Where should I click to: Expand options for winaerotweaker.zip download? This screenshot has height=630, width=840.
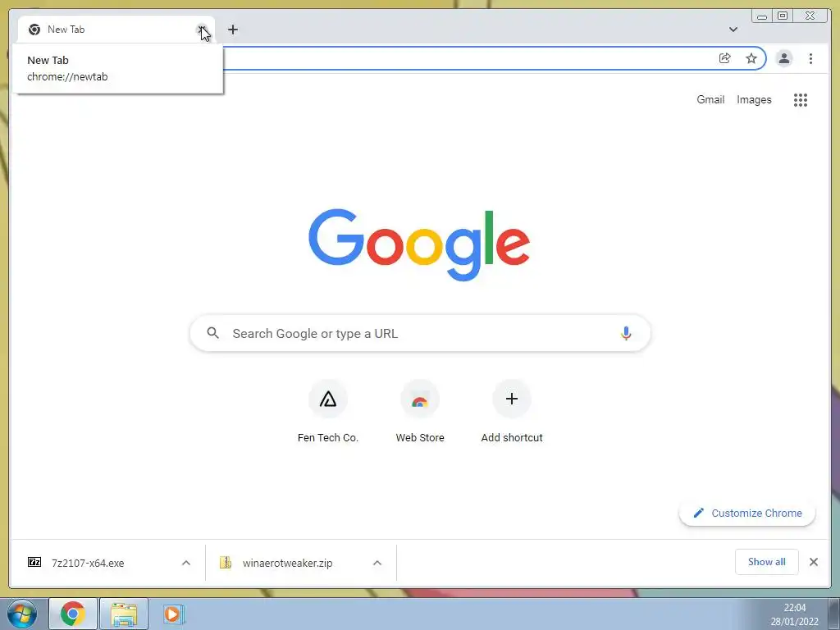click(377, 563)
